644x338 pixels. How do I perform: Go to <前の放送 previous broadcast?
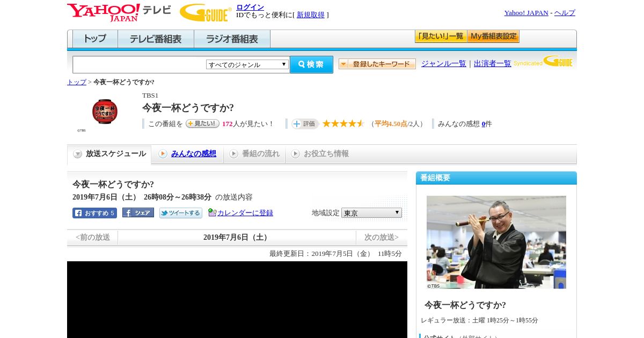[x=93, y=237]
